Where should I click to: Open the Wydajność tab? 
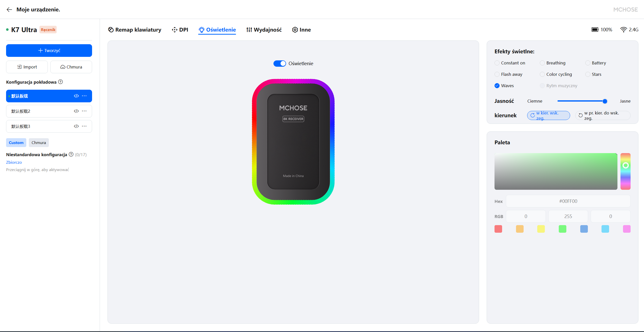264,30
